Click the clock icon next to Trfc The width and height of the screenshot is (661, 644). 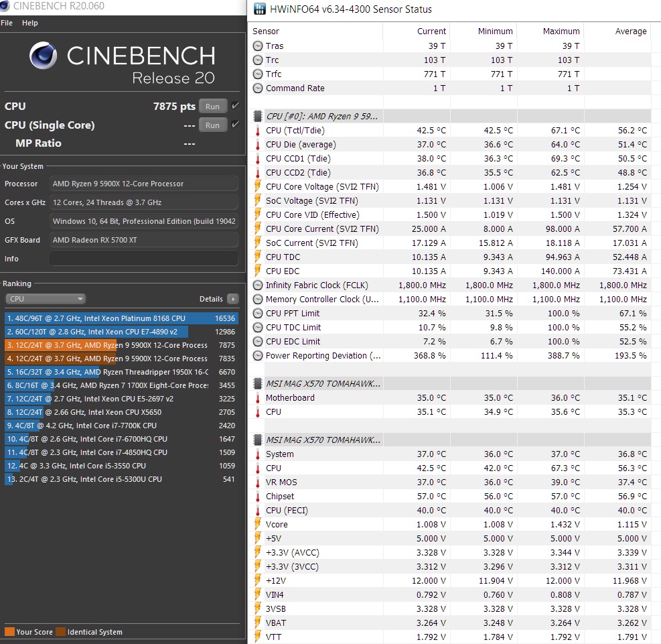pos(258,74)
